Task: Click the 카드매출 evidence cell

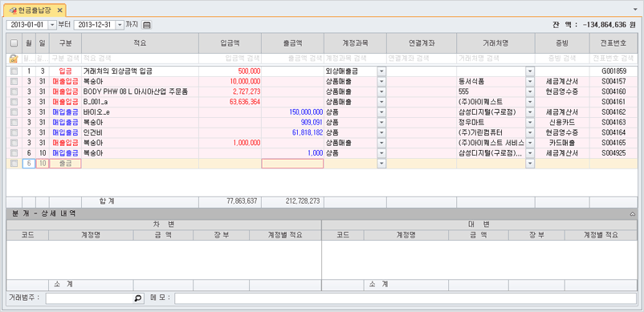Action: point(562,143)
